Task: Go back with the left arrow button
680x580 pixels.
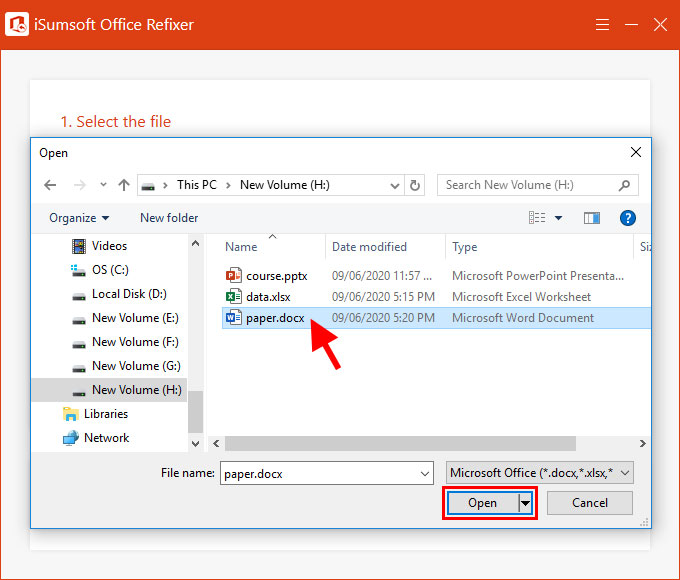Action: (50, 185)
